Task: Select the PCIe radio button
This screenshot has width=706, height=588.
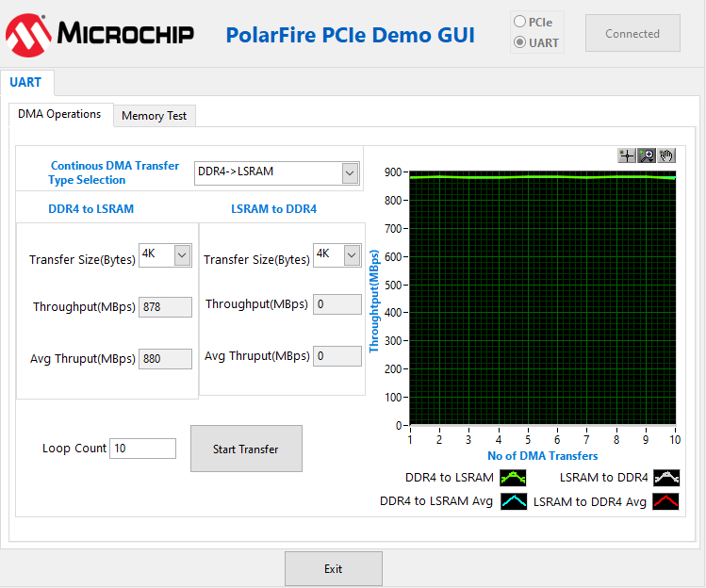Action: pyautogui.click(x=519, y=21)
